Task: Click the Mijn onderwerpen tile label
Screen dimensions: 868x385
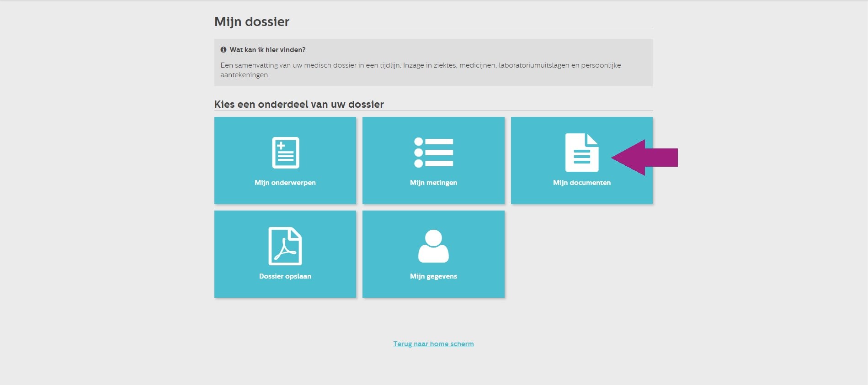Action: [285, 183]
